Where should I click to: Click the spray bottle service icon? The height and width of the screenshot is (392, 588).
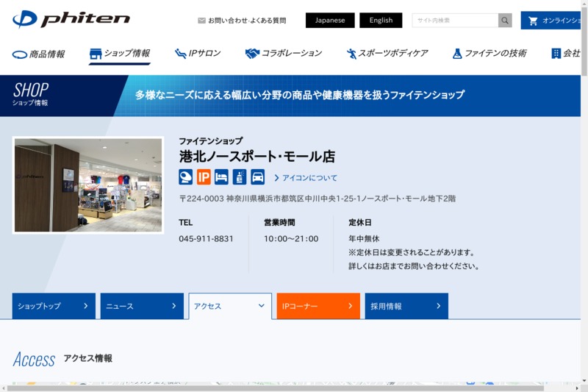[240, 177]
